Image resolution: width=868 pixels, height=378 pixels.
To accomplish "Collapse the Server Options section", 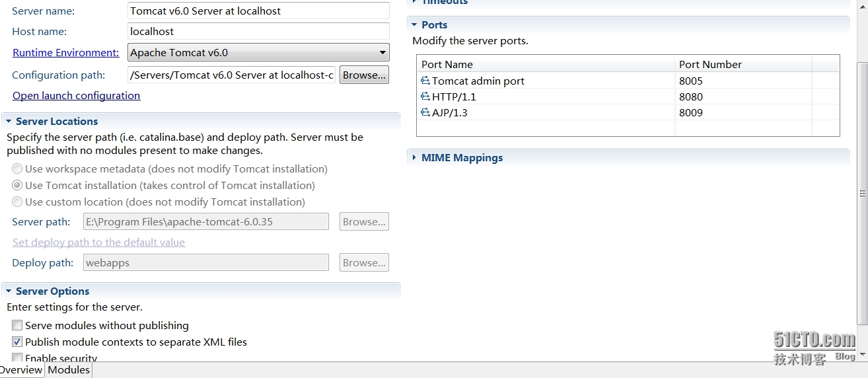I will (x=7, y=291).
